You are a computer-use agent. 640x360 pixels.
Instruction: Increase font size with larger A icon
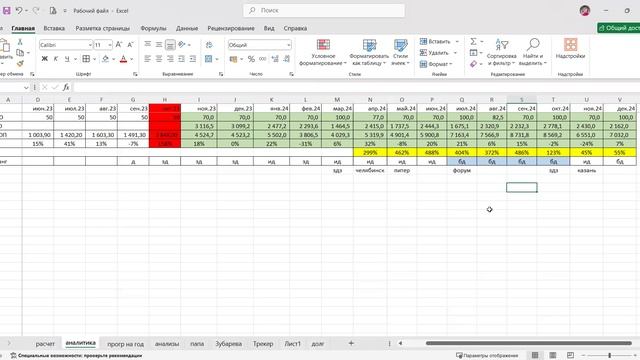(119, 44)
